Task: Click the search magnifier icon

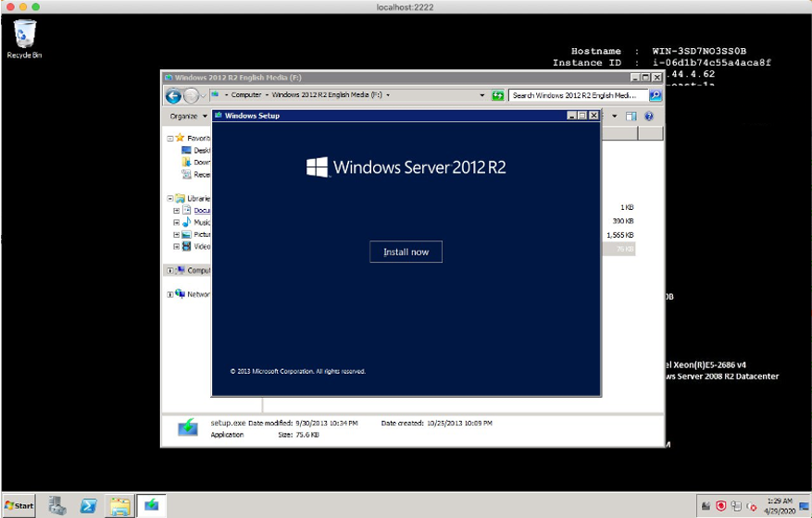Action: click(x=656, y=95)
